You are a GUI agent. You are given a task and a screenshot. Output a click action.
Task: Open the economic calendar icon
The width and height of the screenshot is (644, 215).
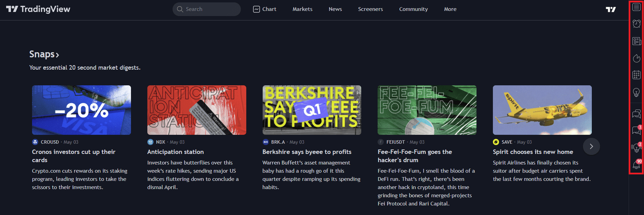pos(636,75)
